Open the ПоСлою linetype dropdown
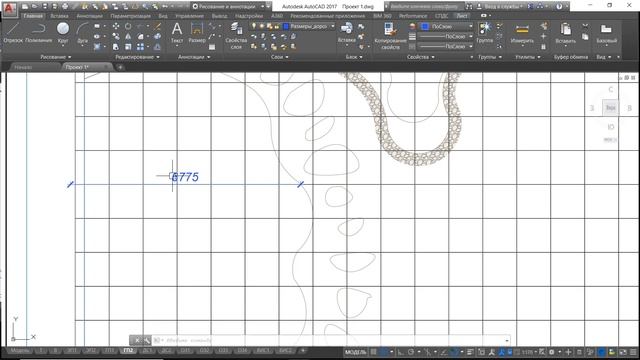This screenshot has height=360, width=640. (x=446, y=46)
